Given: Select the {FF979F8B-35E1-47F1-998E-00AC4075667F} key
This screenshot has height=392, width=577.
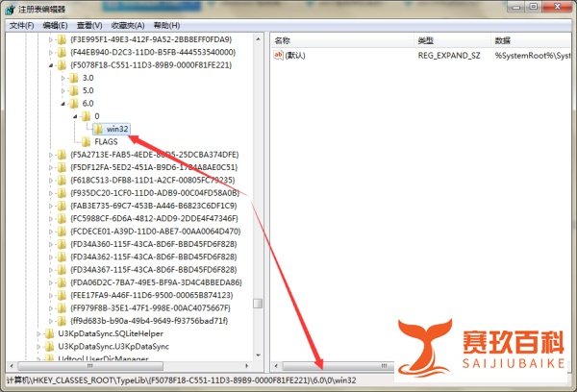Looking at the screenshot, I should pyautogui.click(x=150, y=307).
